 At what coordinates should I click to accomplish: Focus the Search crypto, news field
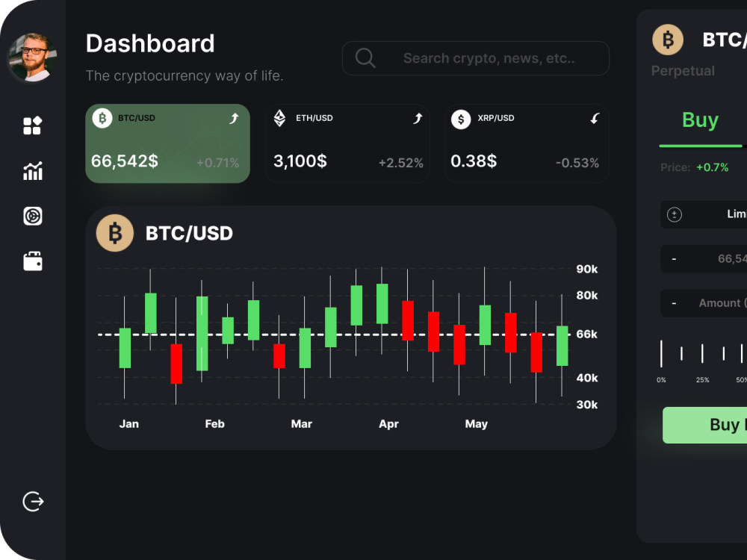coord(475,58)
